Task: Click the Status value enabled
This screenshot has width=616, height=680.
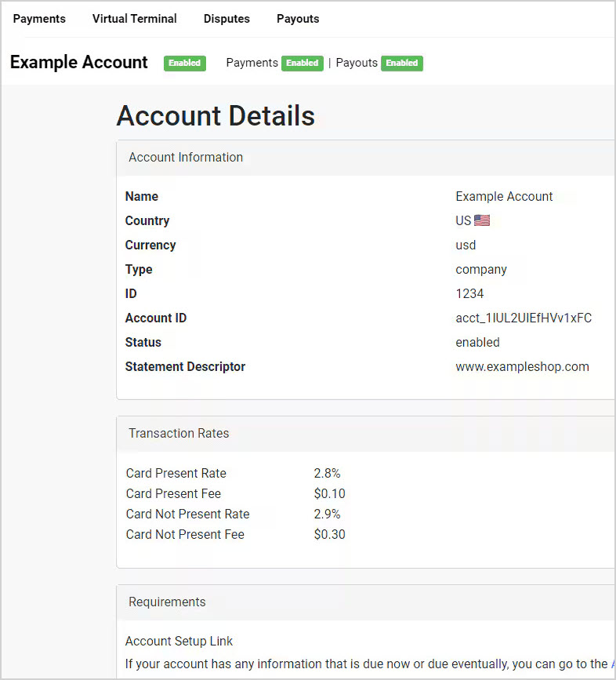Action: point(477,343)
